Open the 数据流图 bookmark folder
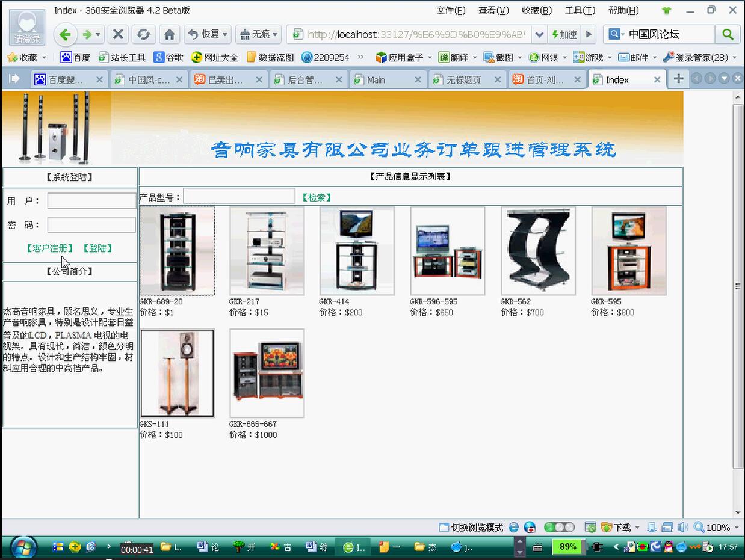Screen dimensions: 745x560 (270, 57)
